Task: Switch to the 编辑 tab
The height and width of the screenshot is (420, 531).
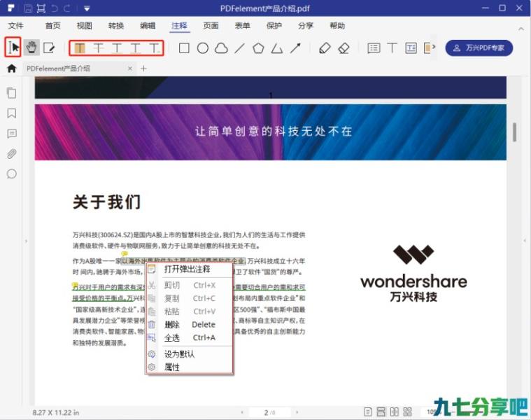Action: [x=148, y=26]
